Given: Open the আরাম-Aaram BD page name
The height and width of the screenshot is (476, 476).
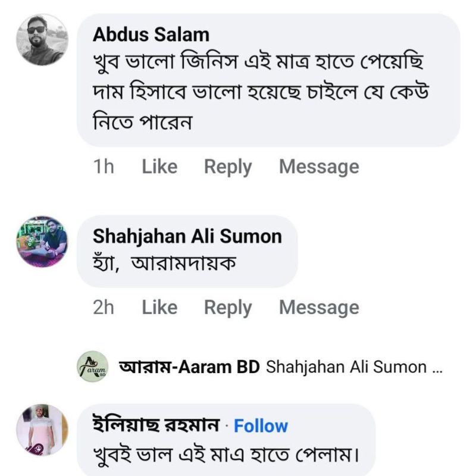Looking at the screenshot, I should (x=189, y=367).
